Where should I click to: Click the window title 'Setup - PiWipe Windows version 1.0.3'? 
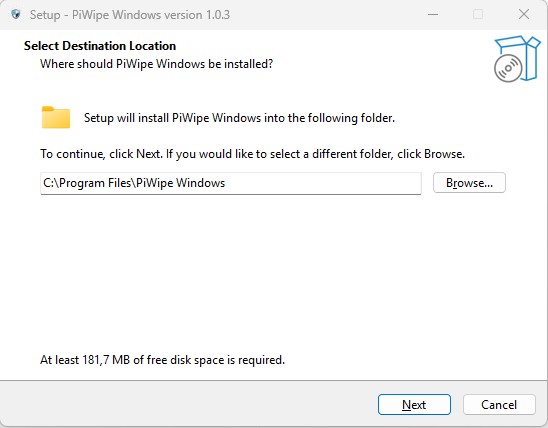pos(130,15)
